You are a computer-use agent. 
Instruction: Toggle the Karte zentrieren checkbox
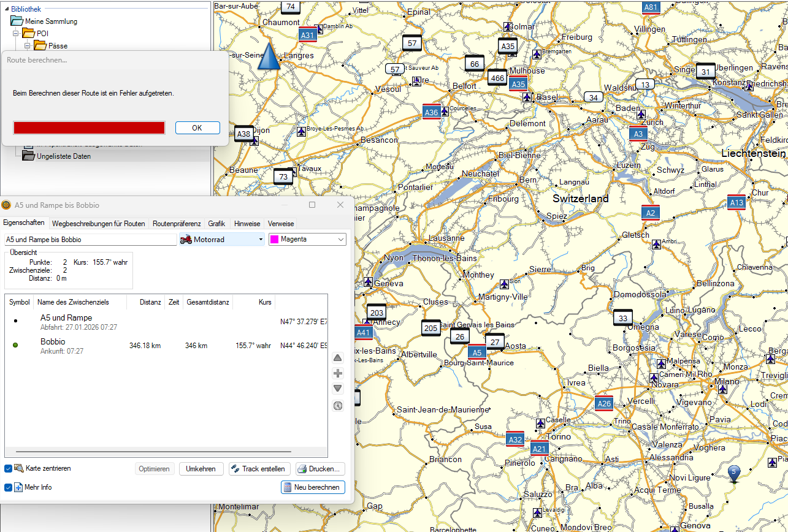coord(9,468)
